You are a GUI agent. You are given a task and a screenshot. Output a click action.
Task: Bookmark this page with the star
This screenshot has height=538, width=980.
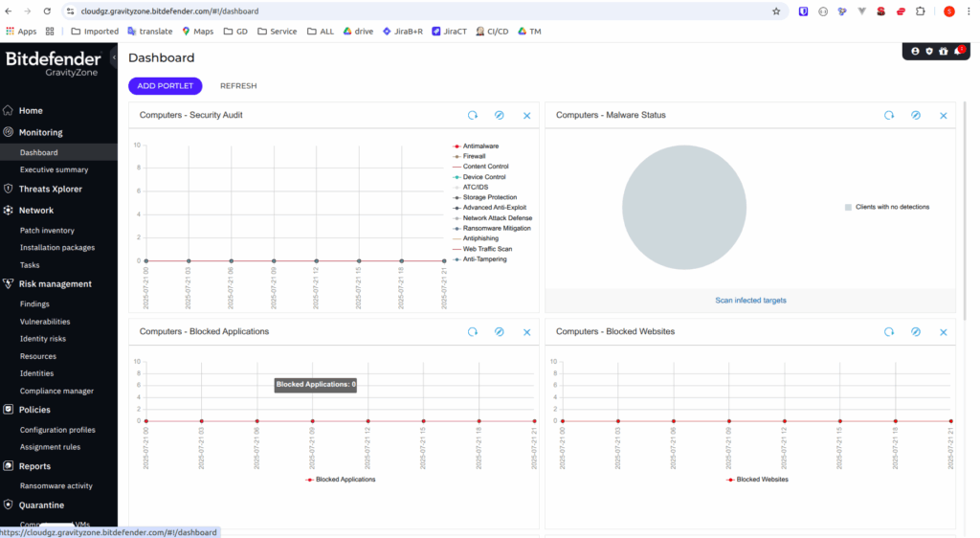(776, 11)
